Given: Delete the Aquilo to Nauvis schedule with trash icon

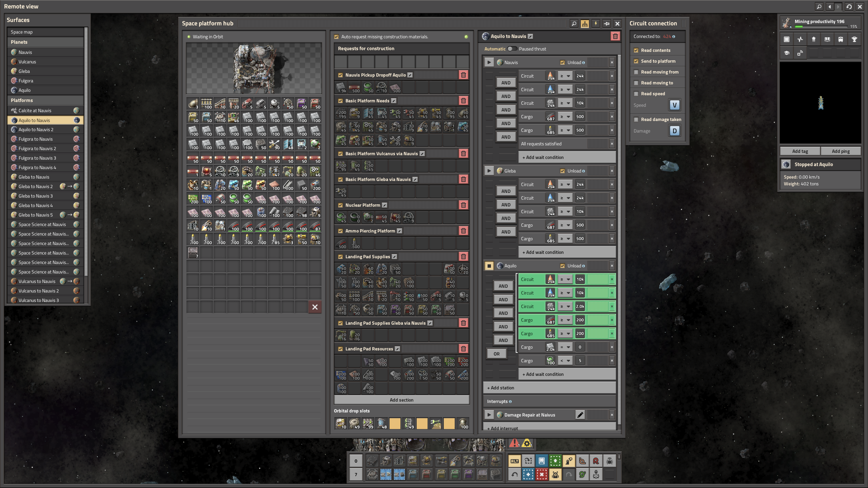Looking at the screenshot, I should [x=615, y=36].
